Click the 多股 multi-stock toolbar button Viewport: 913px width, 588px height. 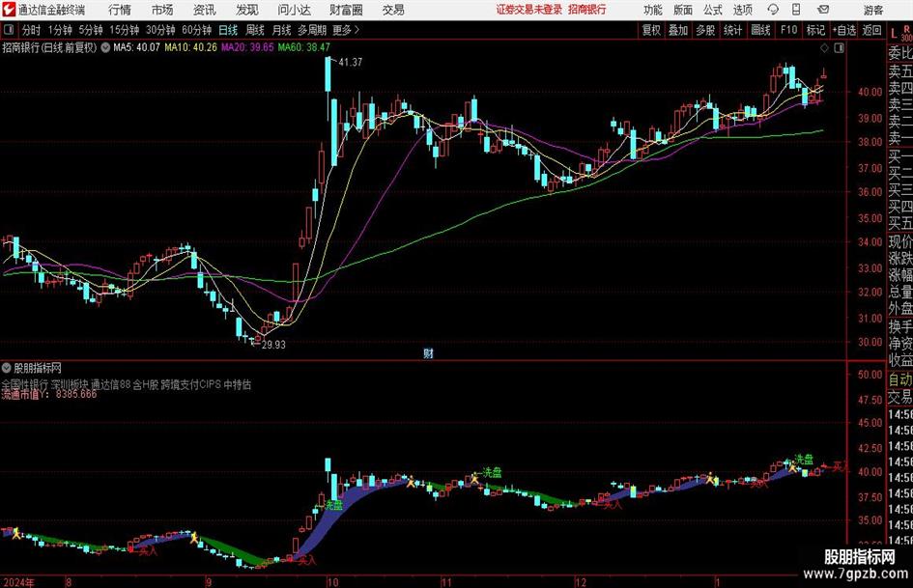(x=705, y=30)
